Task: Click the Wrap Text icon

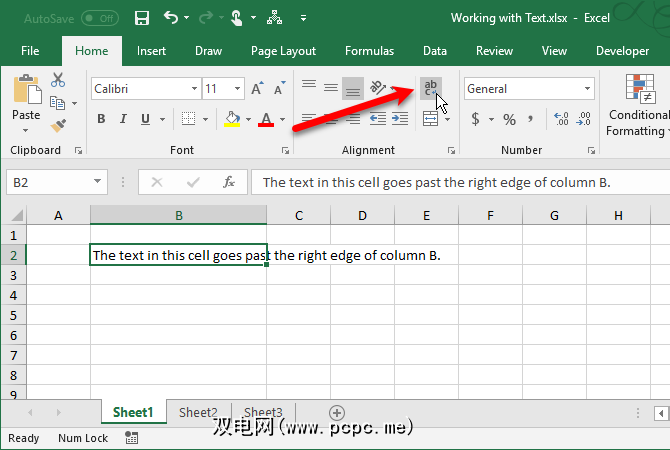Action: (x=430, y=89)
